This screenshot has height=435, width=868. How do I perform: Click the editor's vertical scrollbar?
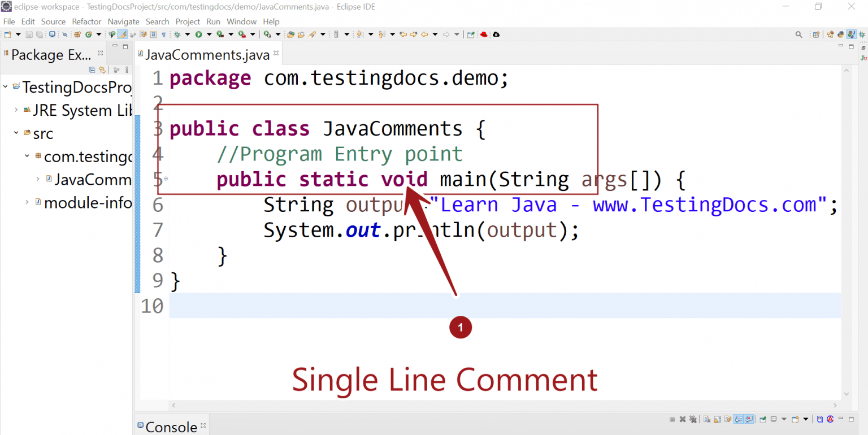847,226
